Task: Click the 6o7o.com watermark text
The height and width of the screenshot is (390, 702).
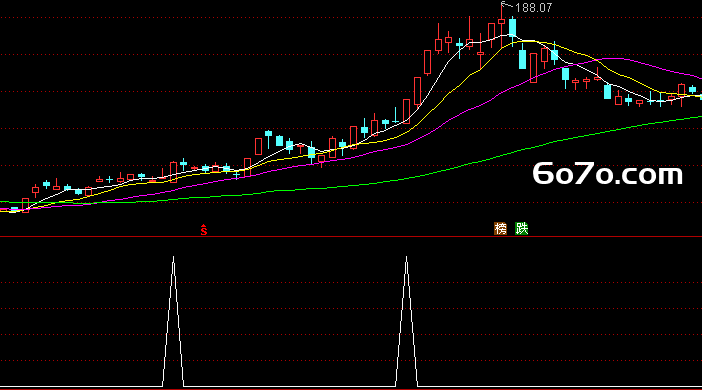Action: (608, 174)
